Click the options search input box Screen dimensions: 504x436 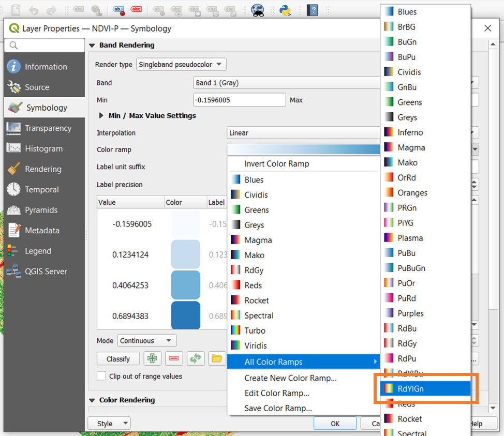coord(45,46)
